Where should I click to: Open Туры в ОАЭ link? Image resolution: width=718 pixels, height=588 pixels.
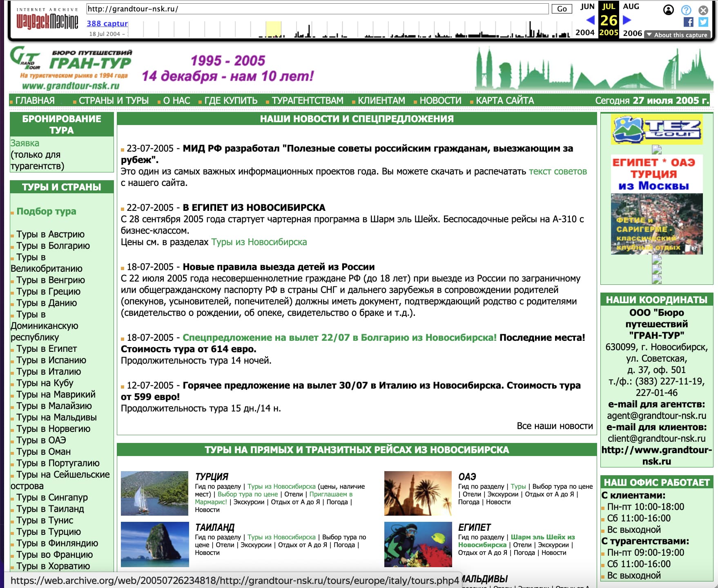(41, 440)
